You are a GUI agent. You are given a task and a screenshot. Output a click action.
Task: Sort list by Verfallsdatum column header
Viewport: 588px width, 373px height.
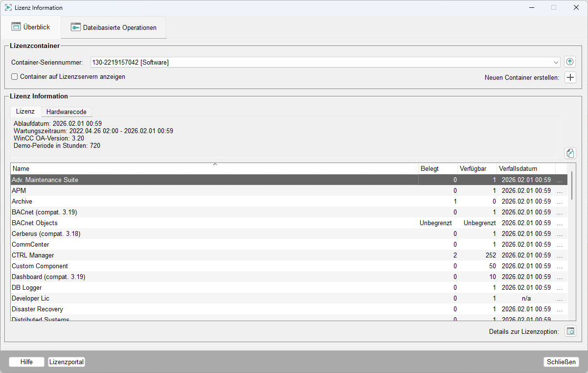click(x=525, y=169)
